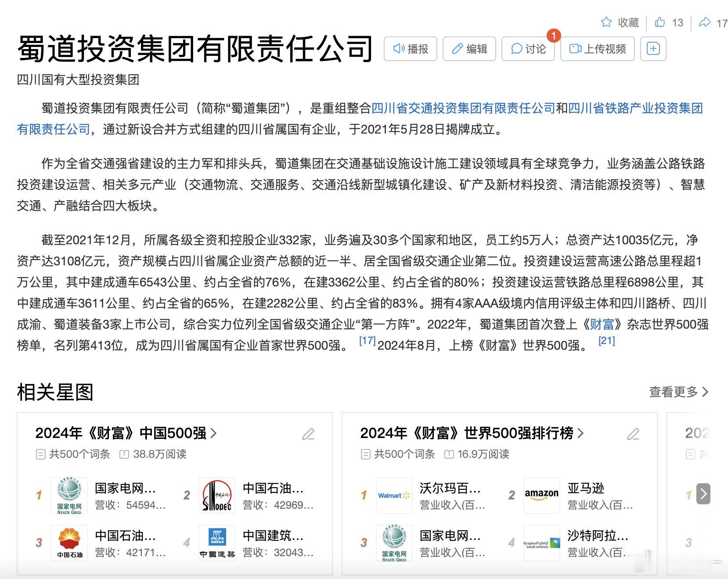Click the plus add icon button
Image resolution: width=728 pixels, height=579 pixels.
point(653,48)
